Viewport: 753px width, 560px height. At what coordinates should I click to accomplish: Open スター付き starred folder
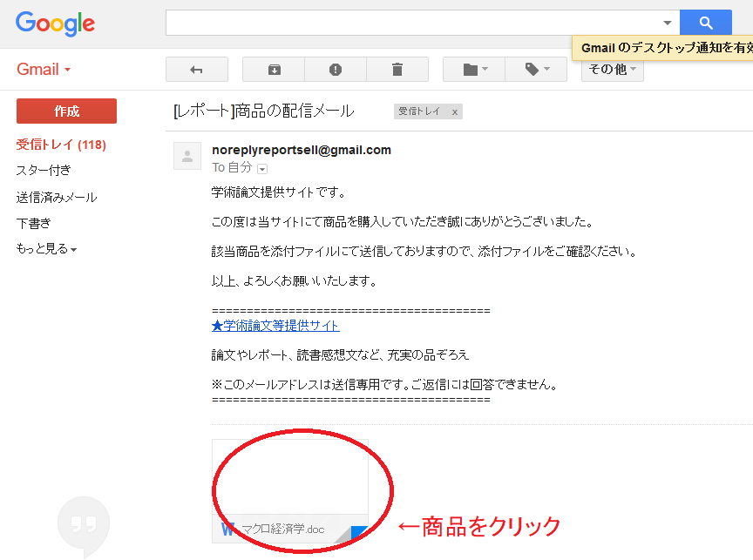(x=44, y=171)
